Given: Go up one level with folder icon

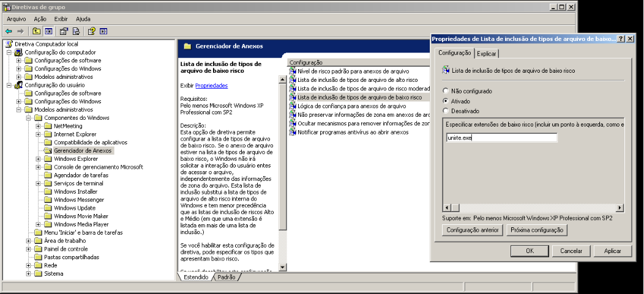Looking at the screenshot, I should tap(37, 31).
